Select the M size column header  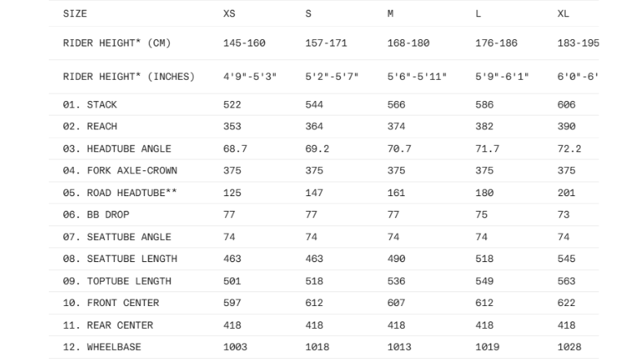390,14
